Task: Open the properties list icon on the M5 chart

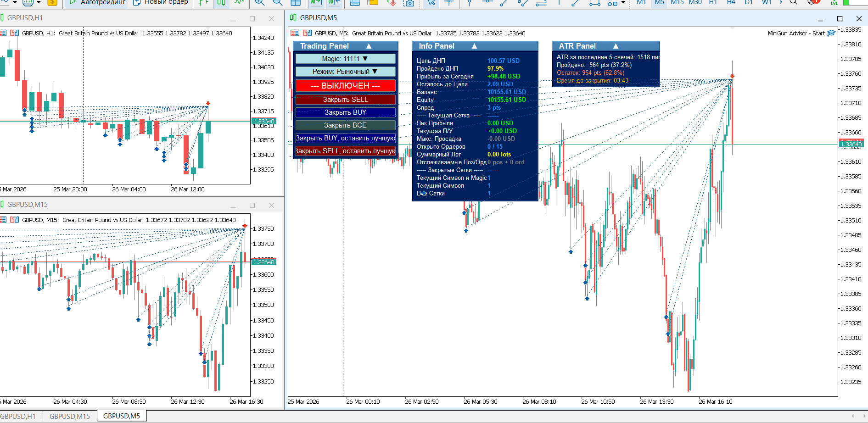Action: pyautogui.click(x=295, y=33)
